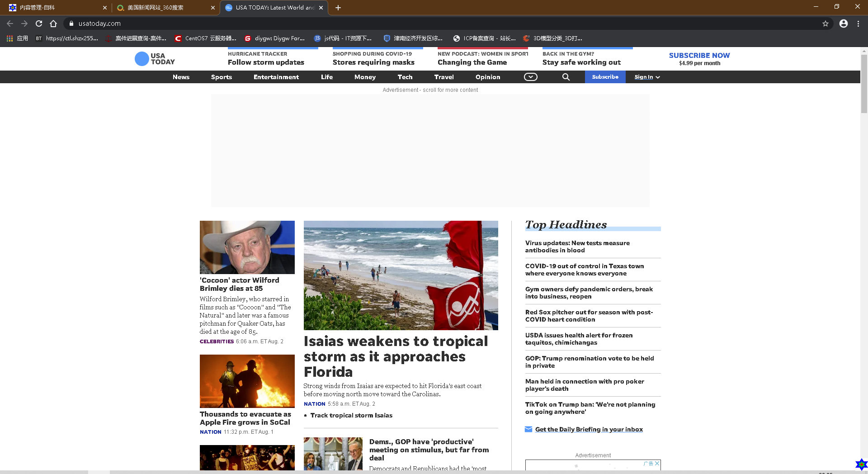Open the News menu

click(x=181, y=77)
